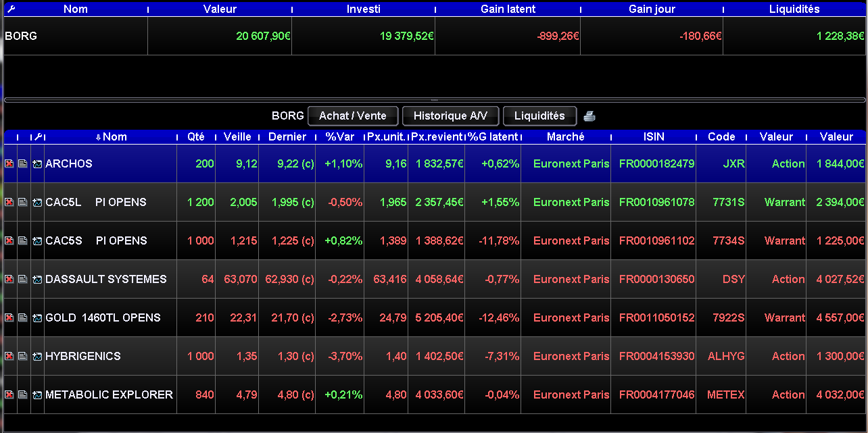The height and width of the screenshot is (433, 868).
Task: Click the Px.unit. column header
Action: (x=386, y=136)
